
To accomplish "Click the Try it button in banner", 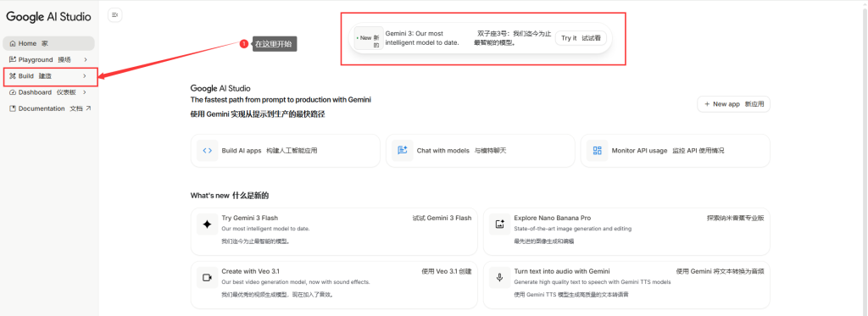I will (x=581, y=38).
